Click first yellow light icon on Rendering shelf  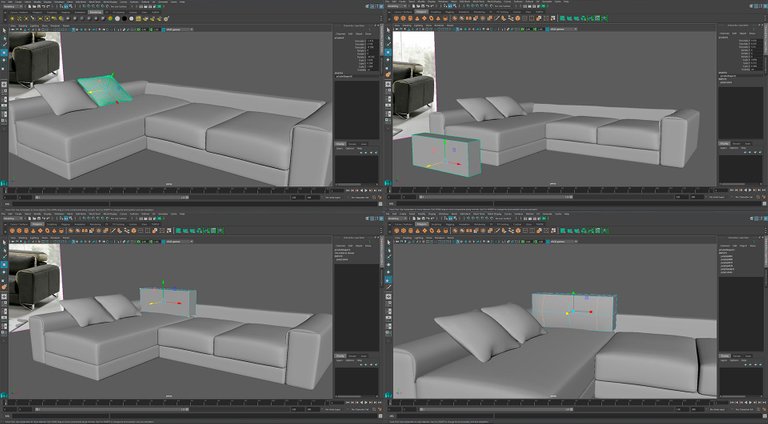click(x=12, y=19)
